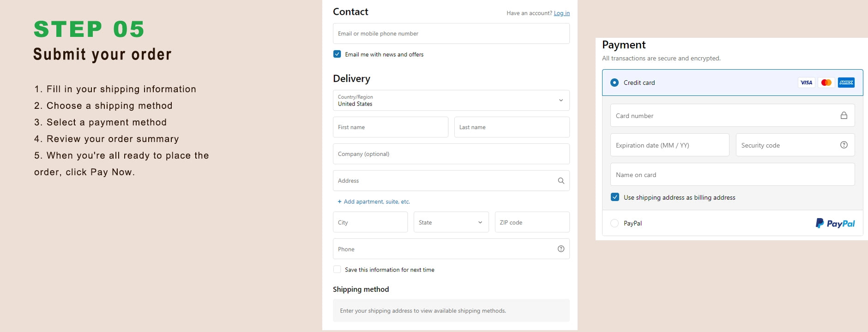The height and width of the screenshot is (332, 868).
Task: Select the PayPal payment option
Action: [615, 223]
